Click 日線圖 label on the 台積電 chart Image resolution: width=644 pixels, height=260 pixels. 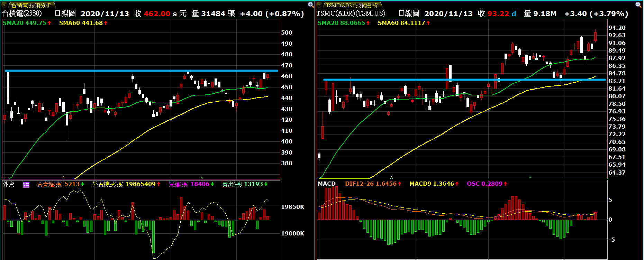pos(65,13)
